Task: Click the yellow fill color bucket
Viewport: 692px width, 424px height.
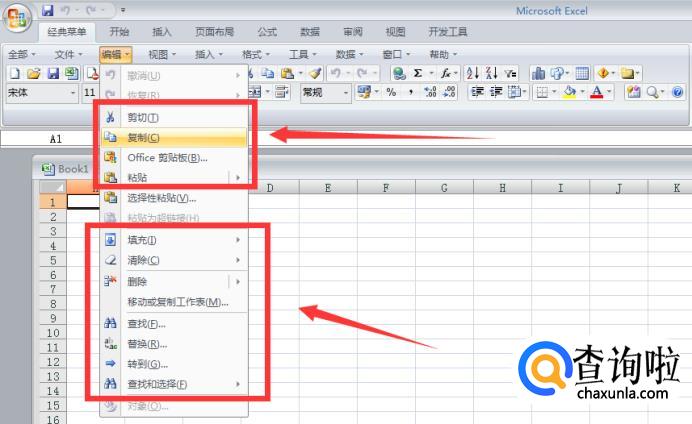Action: 570,92
